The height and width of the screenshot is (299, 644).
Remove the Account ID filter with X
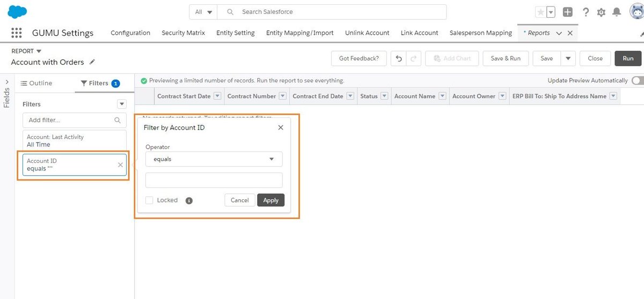tap(120, 165)
